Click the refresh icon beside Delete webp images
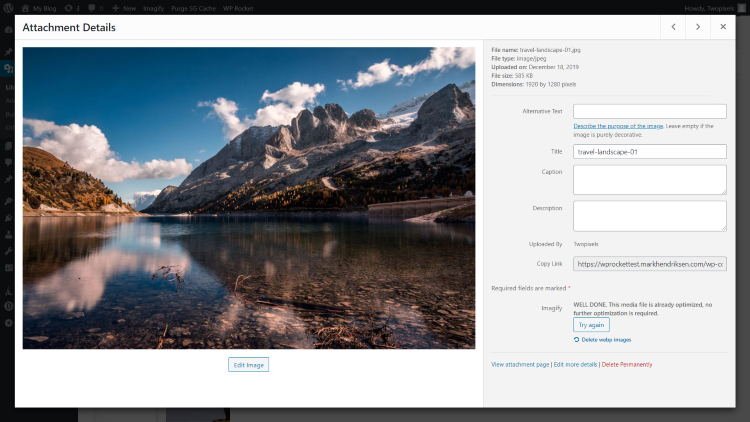The width and height of the screenshot is (750, 422). pyautogui.click(x=576, y=340)
